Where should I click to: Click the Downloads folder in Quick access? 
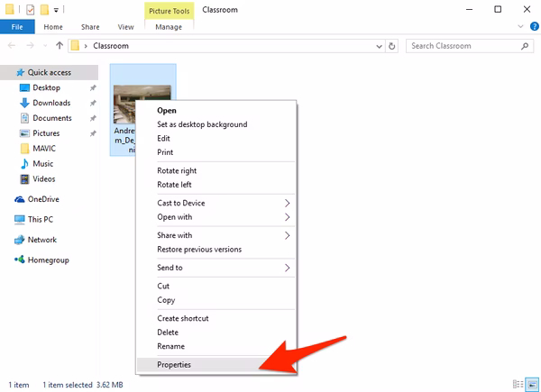(51, 103)
